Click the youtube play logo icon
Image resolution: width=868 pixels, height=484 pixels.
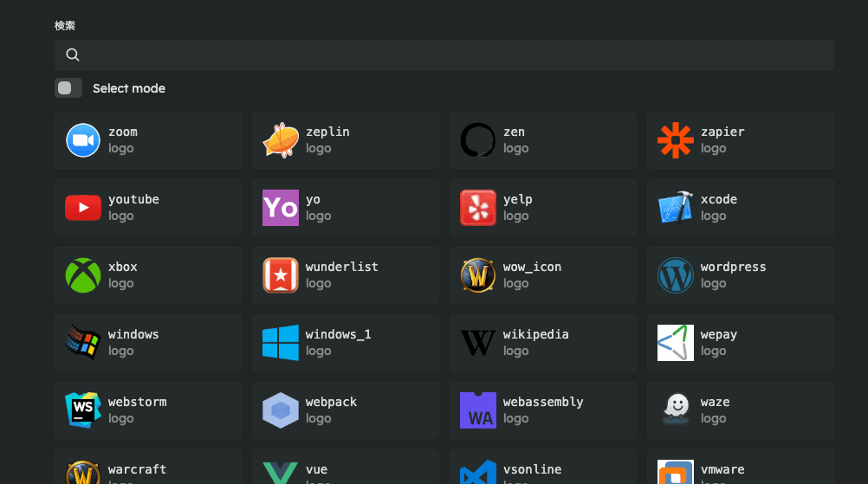click(83, 208)
